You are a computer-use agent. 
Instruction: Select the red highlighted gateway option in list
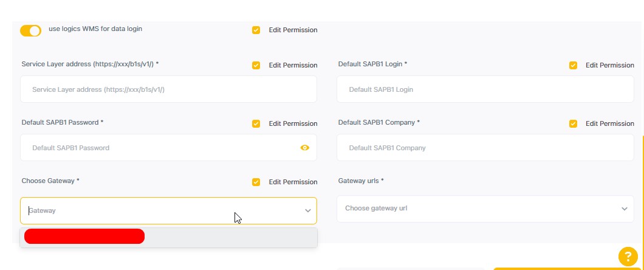84,237
